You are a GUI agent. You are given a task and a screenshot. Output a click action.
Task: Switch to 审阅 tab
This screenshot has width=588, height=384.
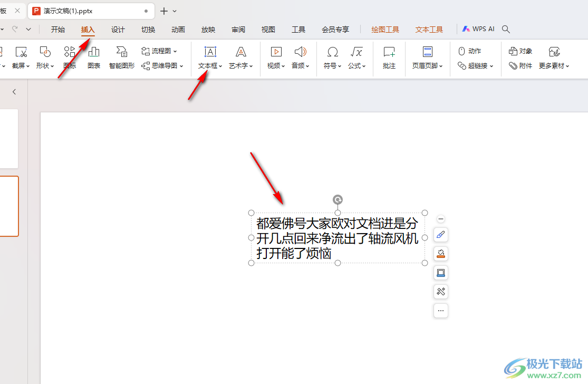(238, 29)
